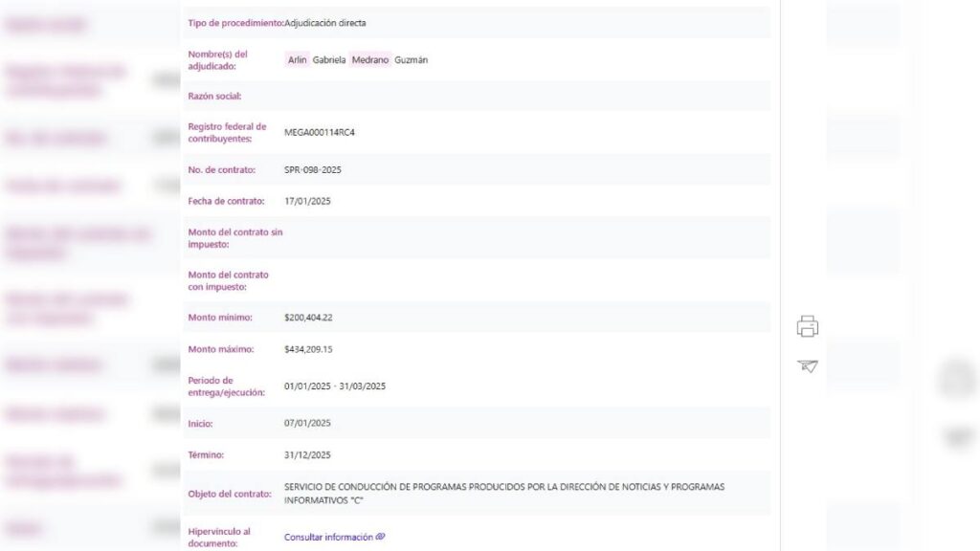The height and width of the screenshot is (551, 980).
Task: Click the Adjudicación directa procedure value
Action: coord(325,22)
